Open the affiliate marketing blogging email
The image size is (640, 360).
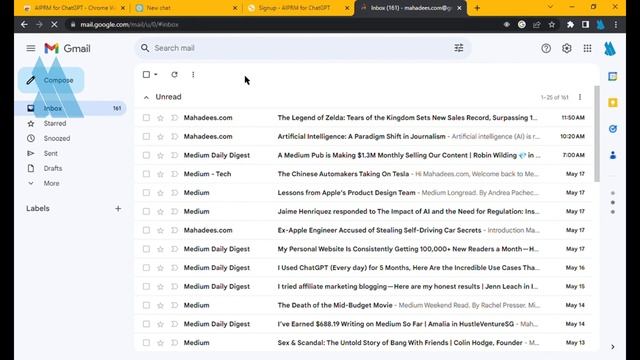pyautogui.click(x=363, y=287)
